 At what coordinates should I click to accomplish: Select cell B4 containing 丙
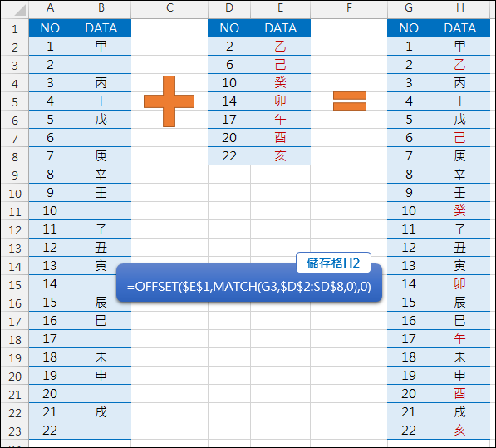101,83
